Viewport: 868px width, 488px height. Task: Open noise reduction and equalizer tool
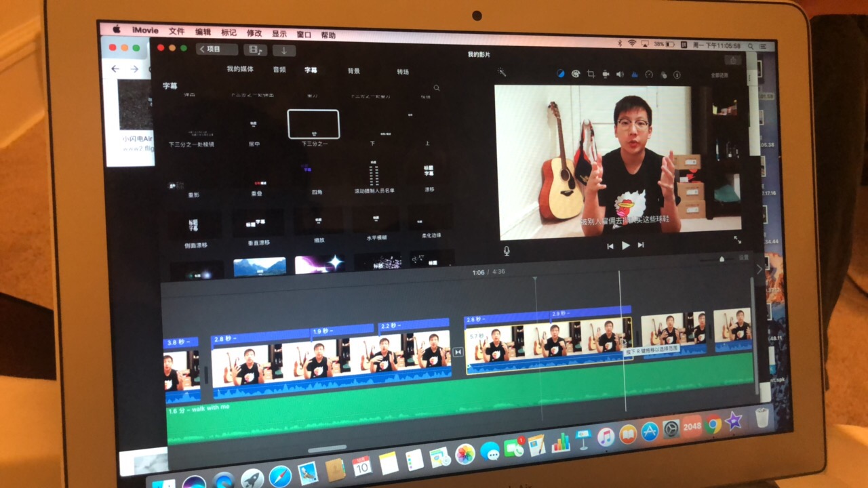635,75
